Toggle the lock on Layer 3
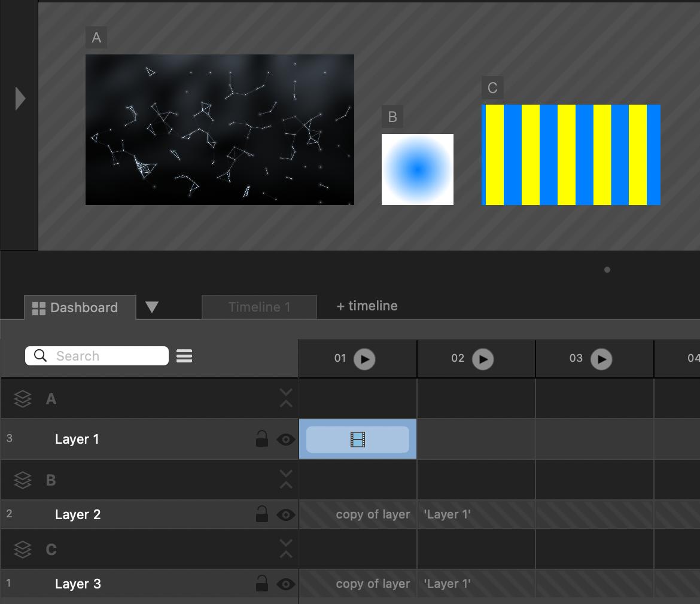Image resolution: width=700 pixels, height=604 pixels. pos(262,583)
